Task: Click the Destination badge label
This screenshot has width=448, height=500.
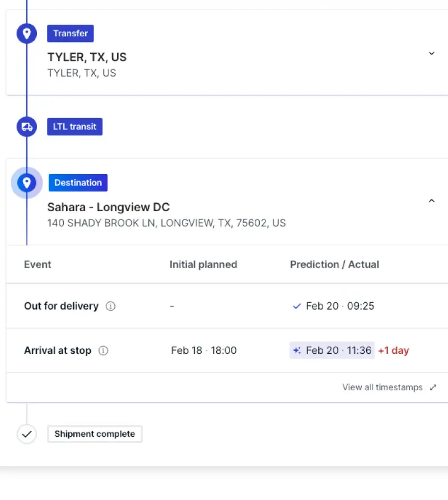Action: [x=78, y=183]
